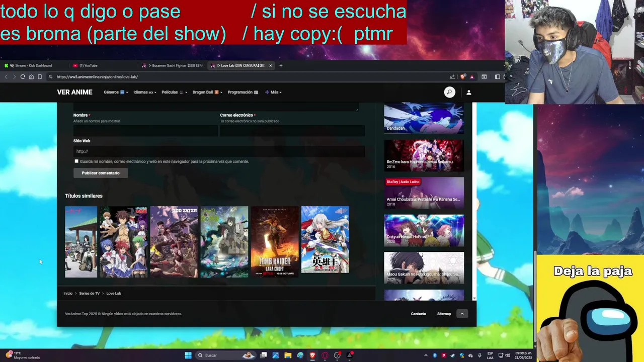Open the Steam tray icon
The image size is (644, 362).
(x=453, y=355)
